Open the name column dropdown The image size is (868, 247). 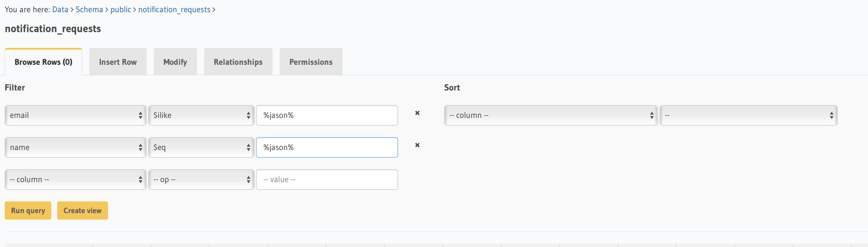[x=76, y=148]
